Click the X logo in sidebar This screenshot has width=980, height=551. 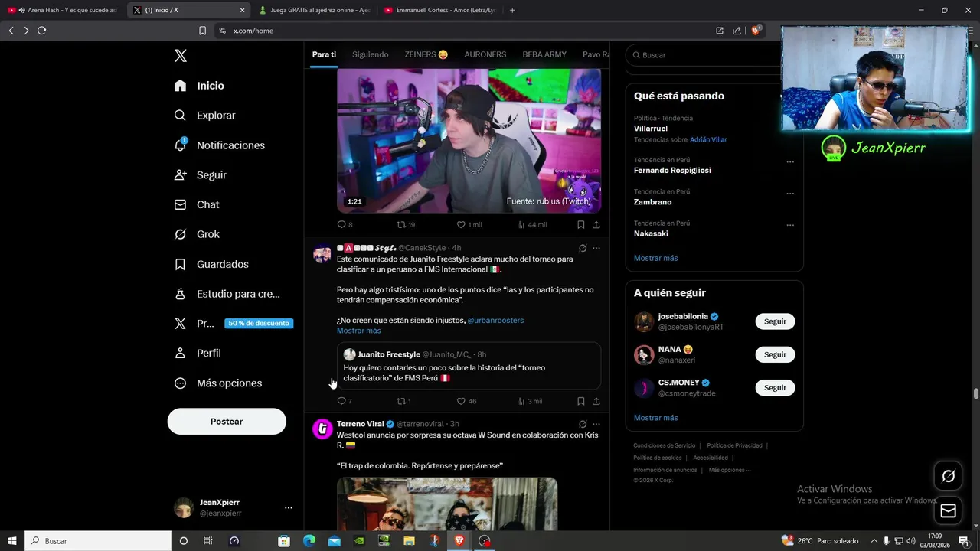point(181,55)
